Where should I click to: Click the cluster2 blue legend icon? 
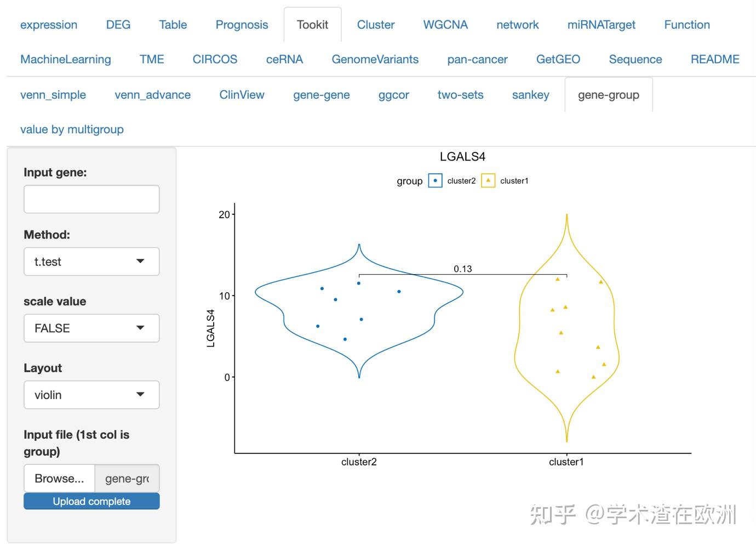tap(435, 180)
